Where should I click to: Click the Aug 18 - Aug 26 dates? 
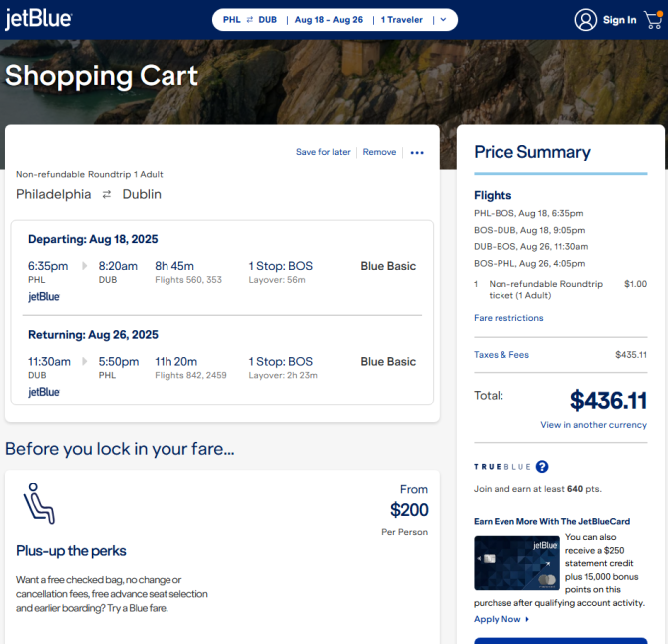point(329,20)
